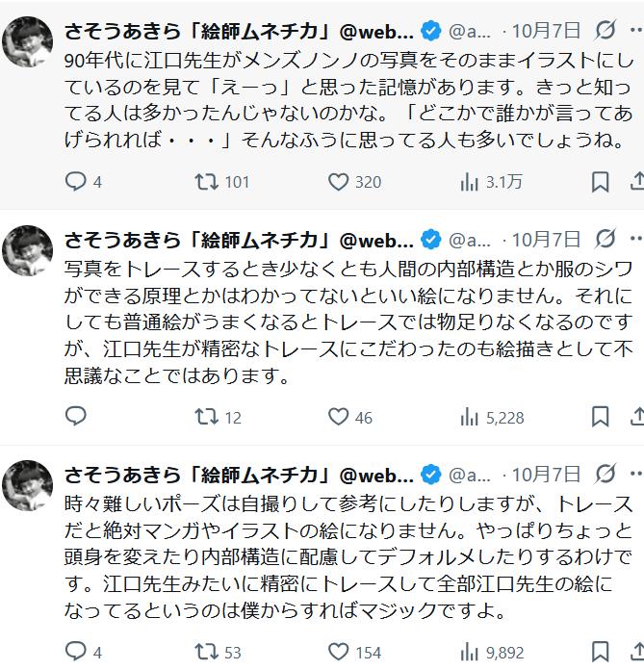
Task: Open Grok icon on the first tweet
Action: (605, 30)
